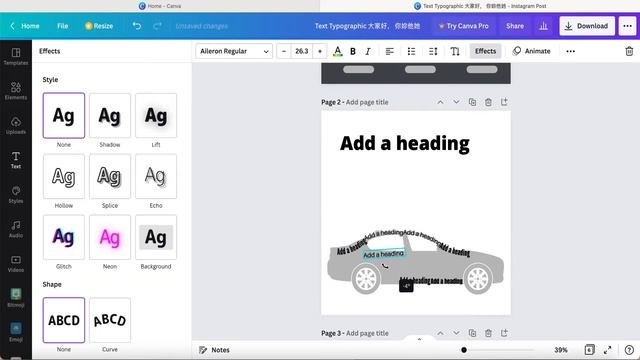Duplicate Page 3
Screen dimensions: 640x360
[472, 333]
